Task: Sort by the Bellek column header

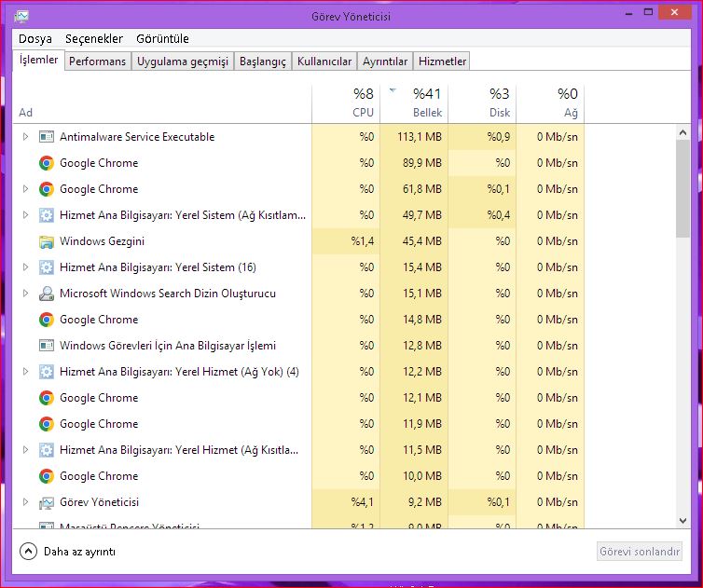Action: pyautogui.click(x=414, y=103)
